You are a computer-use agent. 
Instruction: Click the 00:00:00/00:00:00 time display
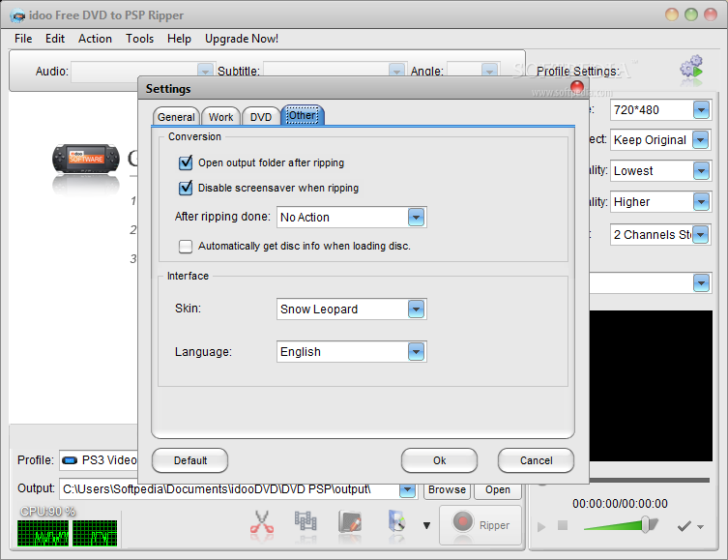[621, 503]
